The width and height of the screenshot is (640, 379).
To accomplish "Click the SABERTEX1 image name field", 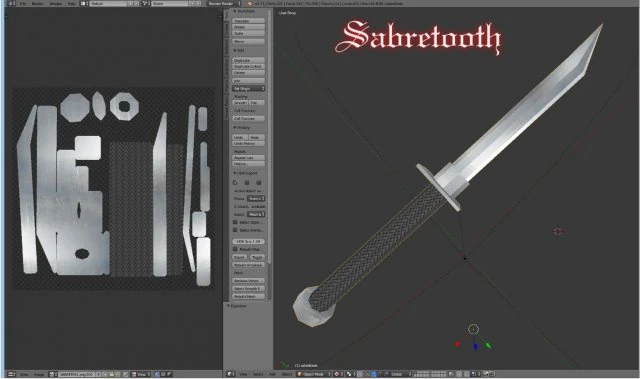I will tap(76, 374).
